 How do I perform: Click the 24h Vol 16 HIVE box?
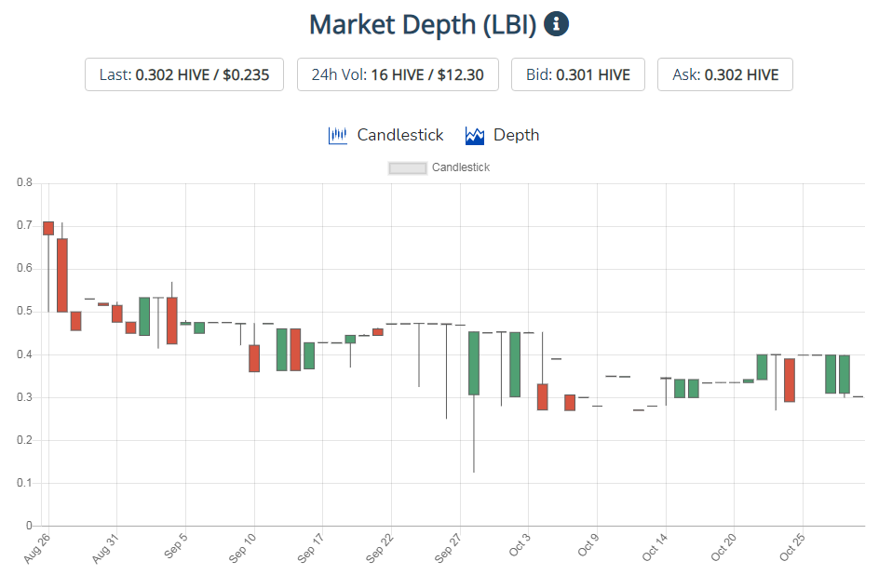click(398, 74)
